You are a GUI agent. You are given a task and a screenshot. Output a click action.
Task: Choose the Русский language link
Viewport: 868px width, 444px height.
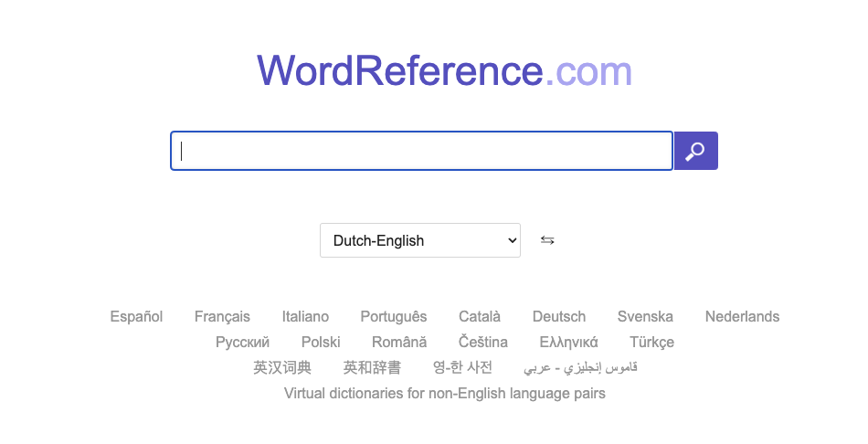pyautogui.click(x=242, y=342)
